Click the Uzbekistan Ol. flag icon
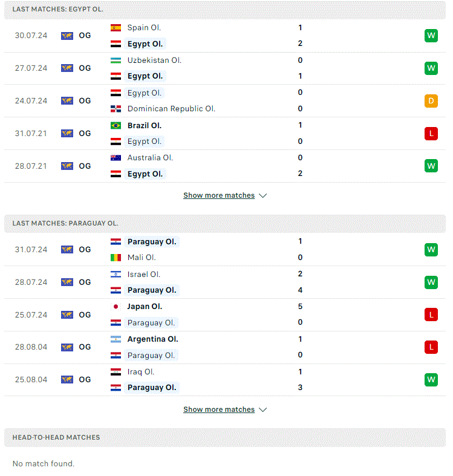The height and width of the screenshot is (476, 453). coord(116,60)
